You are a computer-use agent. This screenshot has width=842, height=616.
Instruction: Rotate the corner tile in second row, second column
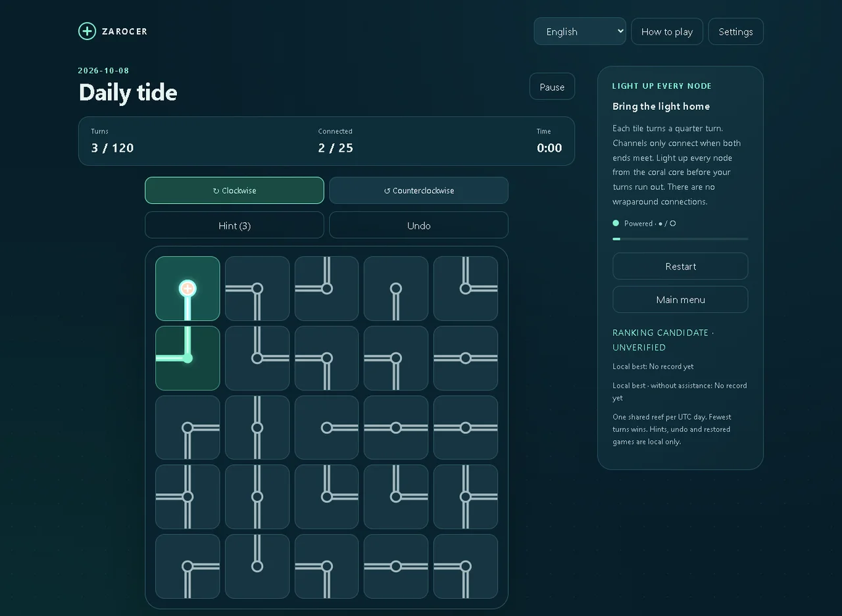tap(257, 358)
